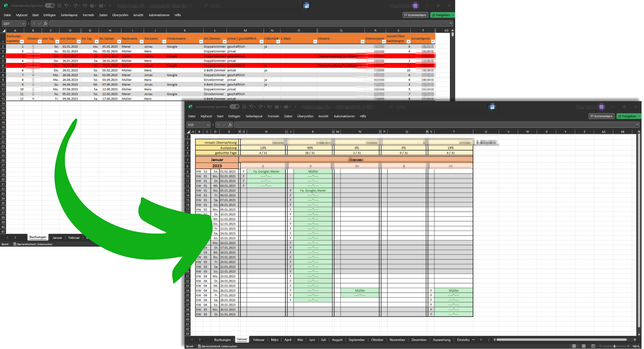Image resolution: width=644 pixels, height=349 pixels.
Task: Click the three-dot more sheets button in the front window
Action: click(473, 340)
